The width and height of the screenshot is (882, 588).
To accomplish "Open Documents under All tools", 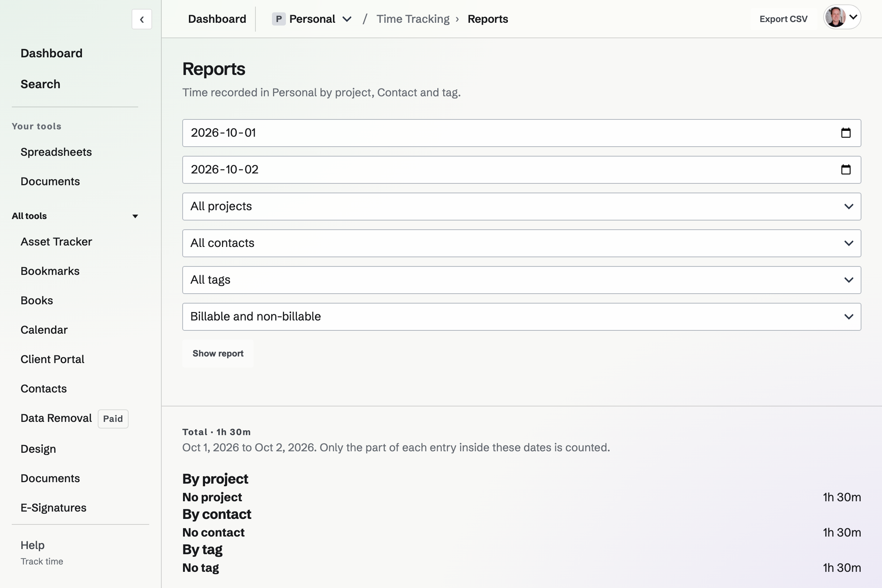I will tap(50, 478).
